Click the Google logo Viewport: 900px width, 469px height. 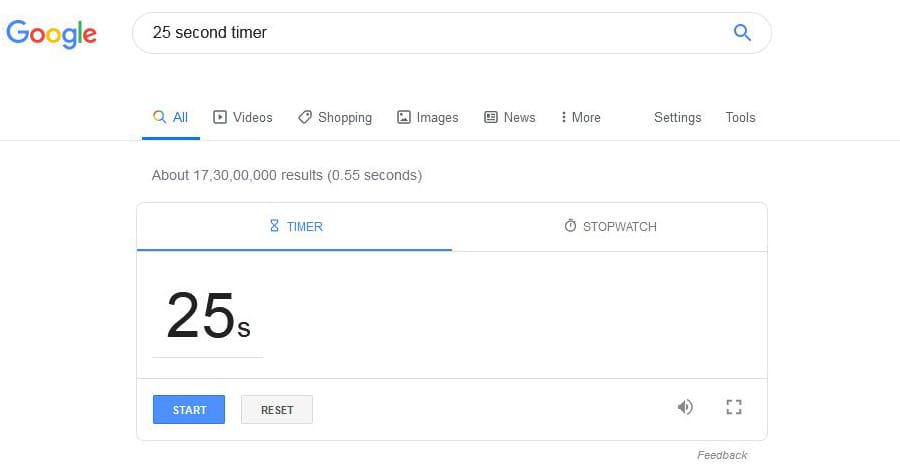click(52, 34)
